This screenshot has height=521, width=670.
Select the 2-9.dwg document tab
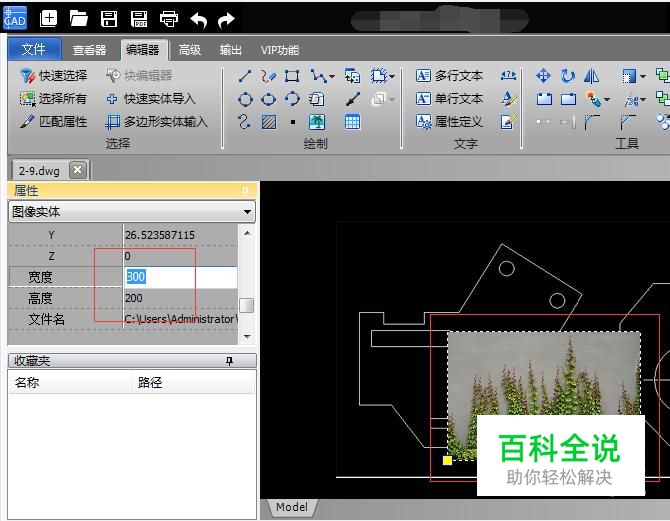click(39, 171)
